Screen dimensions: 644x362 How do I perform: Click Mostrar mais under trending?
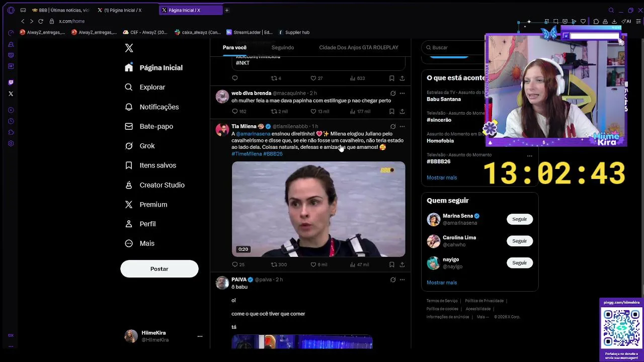442,177
